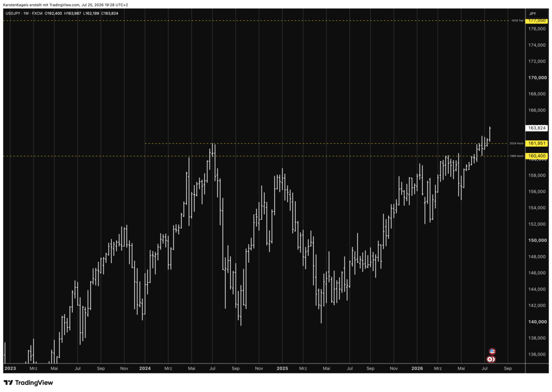Image resolution: width=552 pixels, height=392 pixels.
Task: Click the 166,000 price axis tick
Action: pyautogui.click(x=537, y=110)
